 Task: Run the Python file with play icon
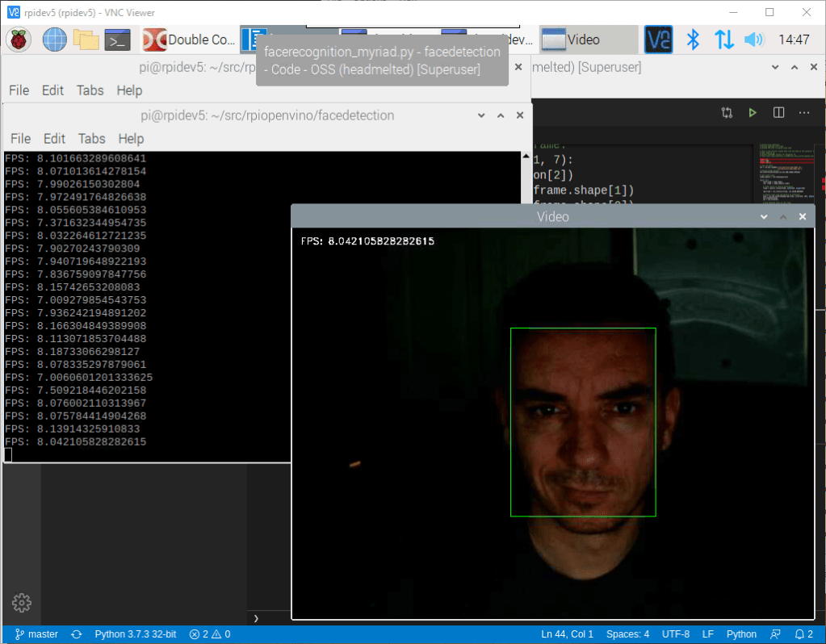[753, 113]
